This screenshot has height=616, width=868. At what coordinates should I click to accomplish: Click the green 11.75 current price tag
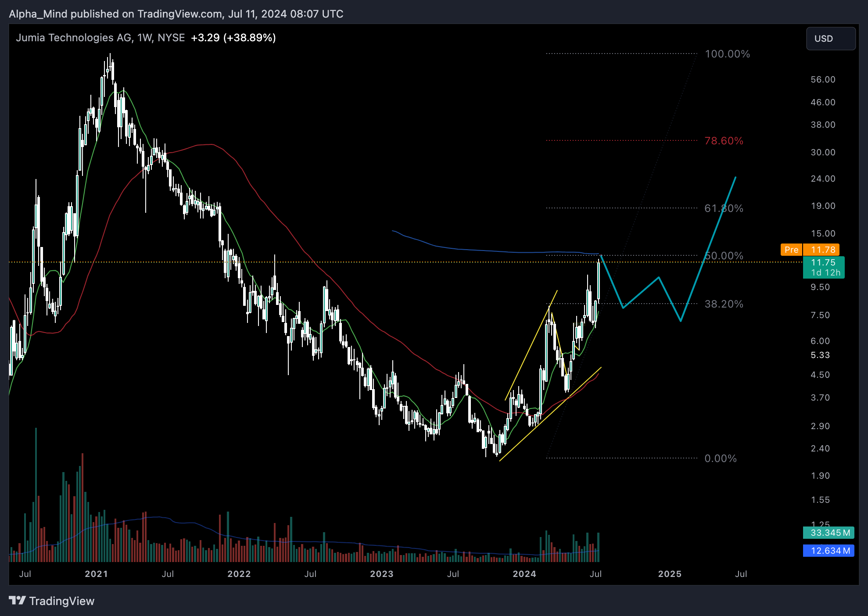(823, 267)
